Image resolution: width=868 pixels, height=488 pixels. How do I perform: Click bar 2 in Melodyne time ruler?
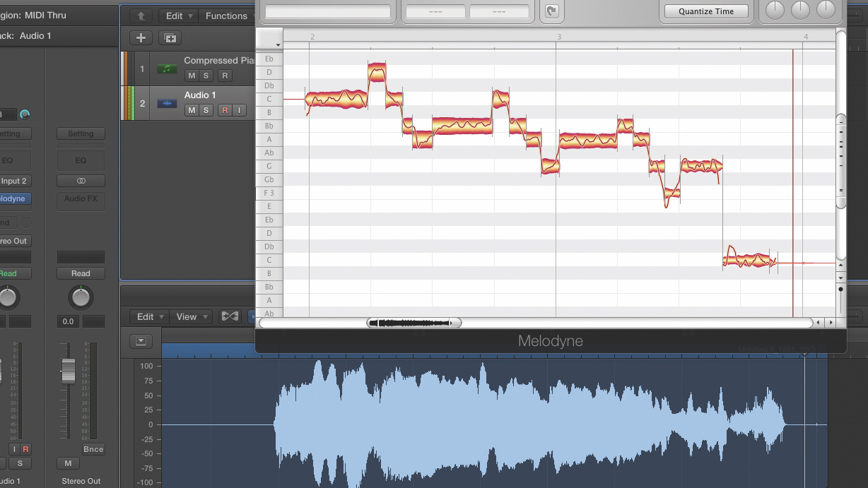[x=312, y=36]
